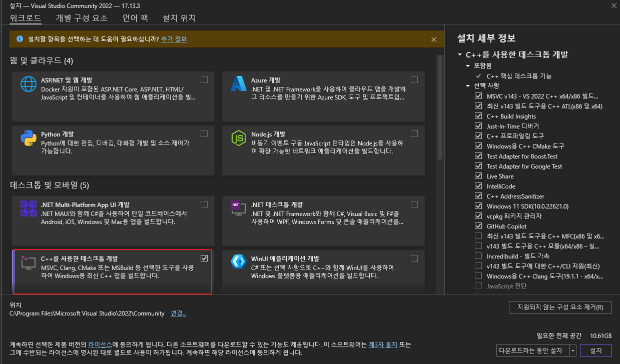Viewport: 620px width, 364px height.
Task: Collapse C++를 사용한 데스크톱 개발 details node
Action: pos(459,55)
